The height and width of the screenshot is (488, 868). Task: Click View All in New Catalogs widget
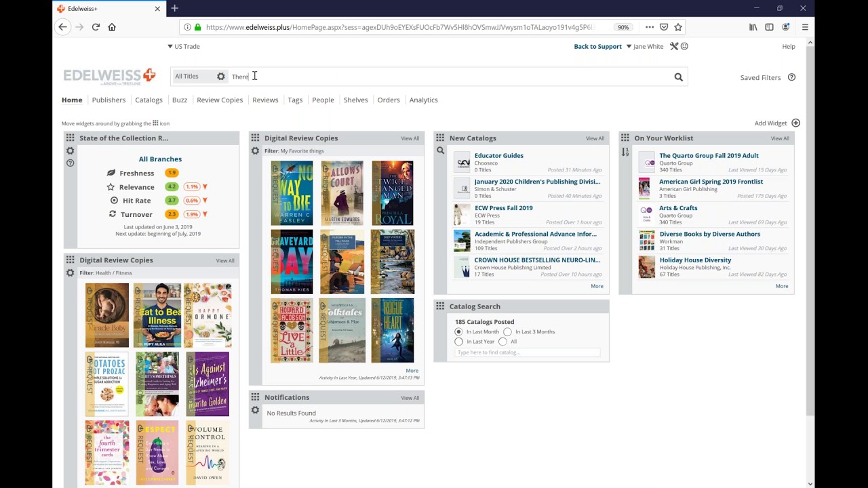(x=595, y=138)
